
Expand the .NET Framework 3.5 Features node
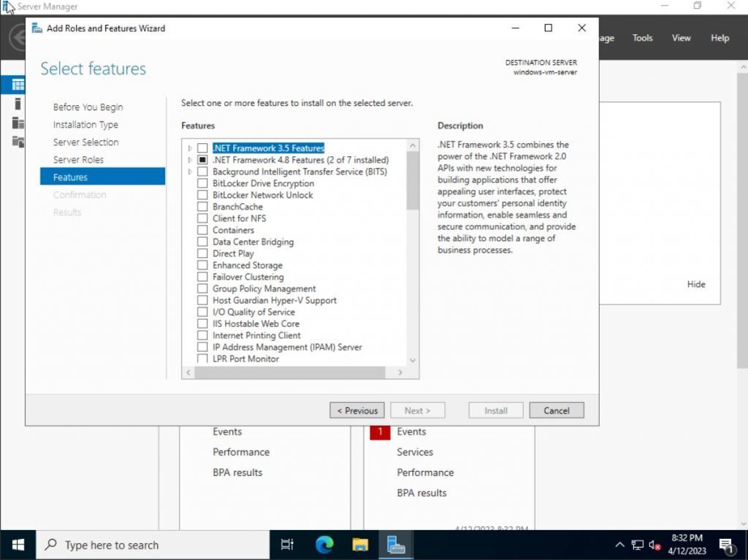tap(189, 148)
